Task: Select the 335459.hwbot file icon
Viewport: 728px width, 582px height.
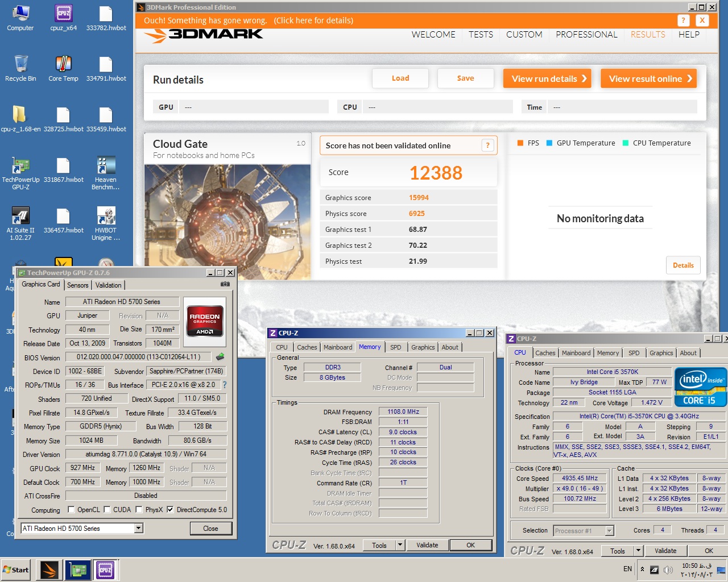Action: point(106,119)
